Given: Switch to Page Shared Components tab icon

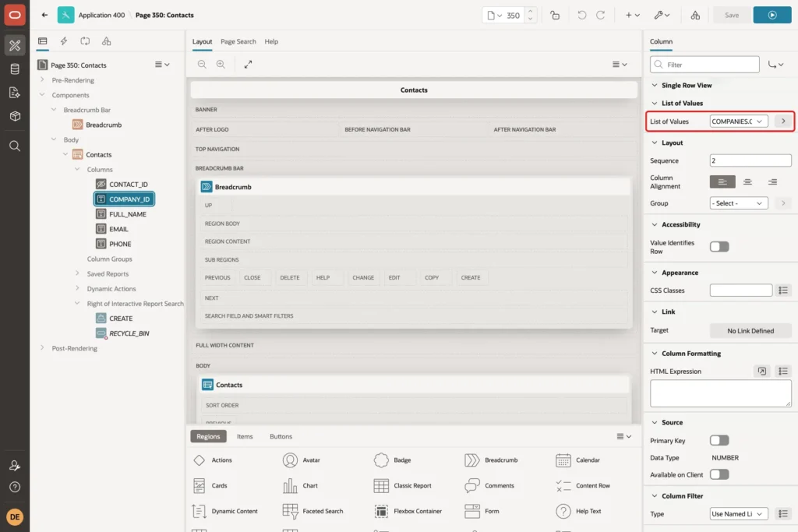Looking at the screenshot, I should [106, 41].
